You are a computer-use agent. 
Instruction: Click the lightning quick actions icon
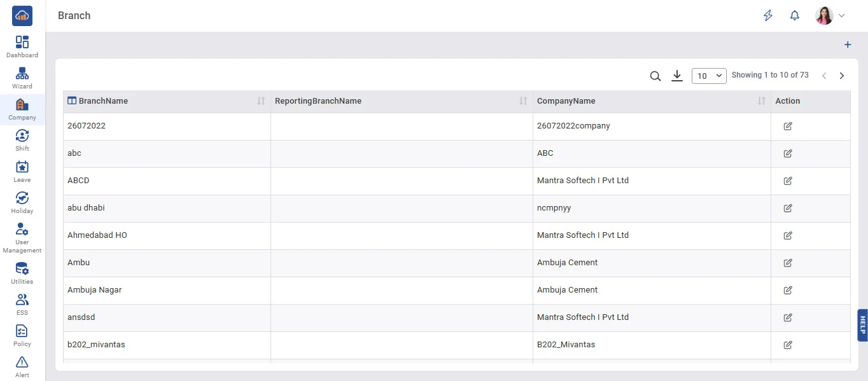(768, 16)
